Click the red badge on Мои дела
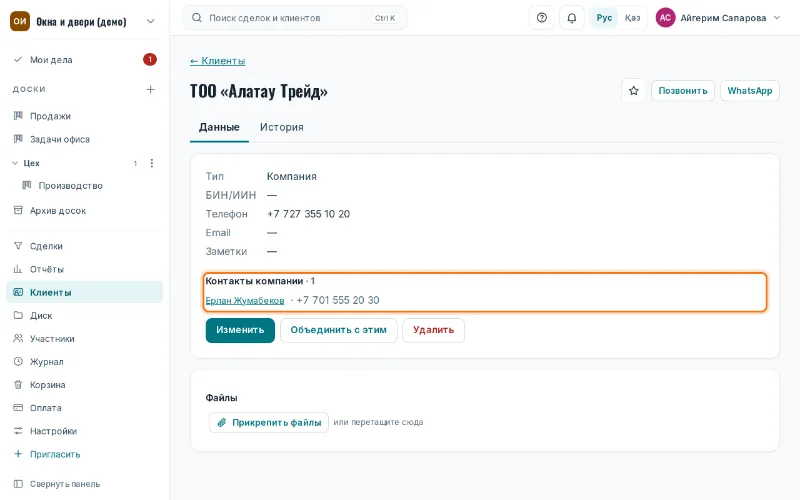800x500 pixels. [x=149, y=60]
